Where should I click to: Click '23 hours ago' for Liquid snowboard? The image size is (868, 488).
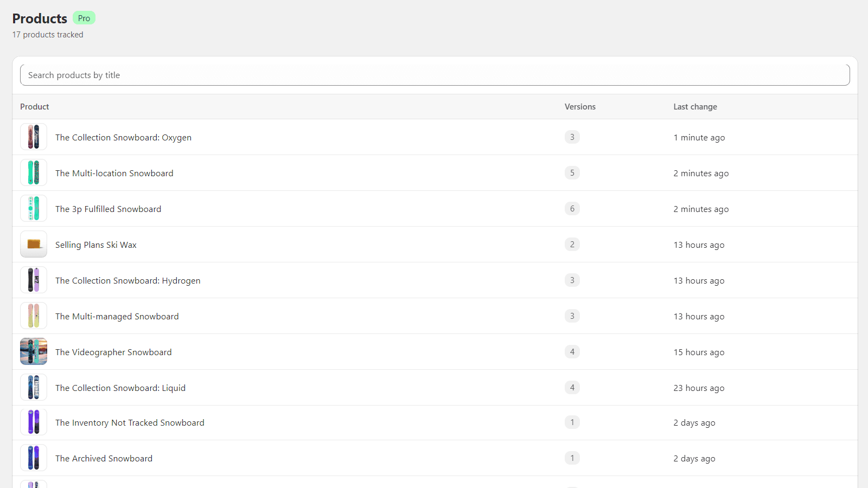point(699,388)
